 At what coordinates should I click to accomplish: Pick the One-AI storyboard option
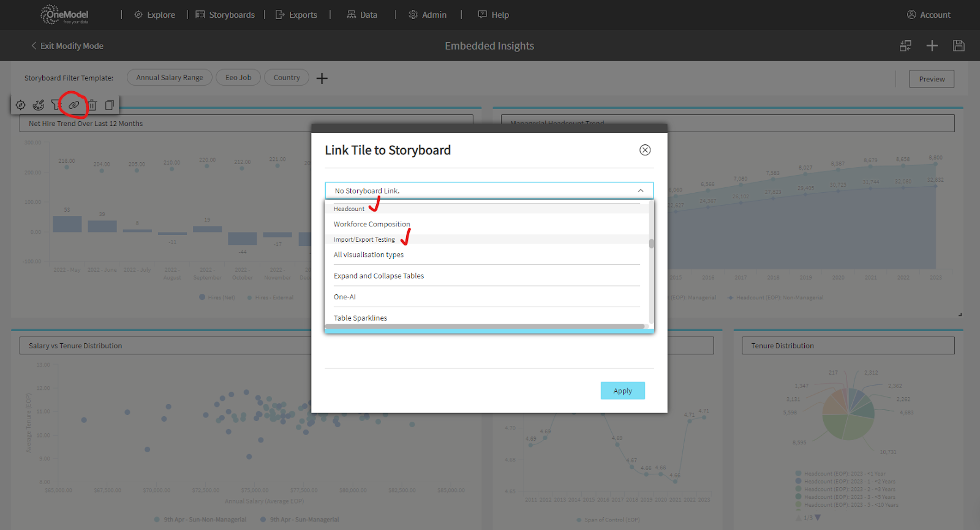pos(345,297)
